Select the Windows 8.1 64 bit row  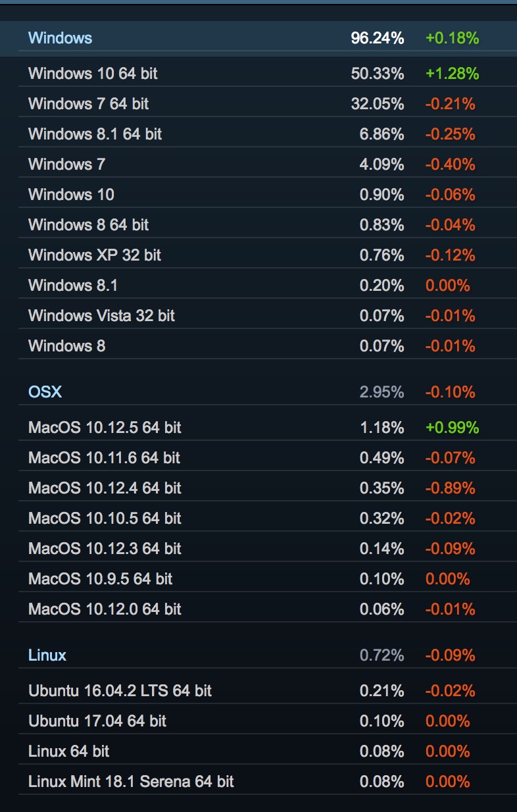(x=95, y=134)
